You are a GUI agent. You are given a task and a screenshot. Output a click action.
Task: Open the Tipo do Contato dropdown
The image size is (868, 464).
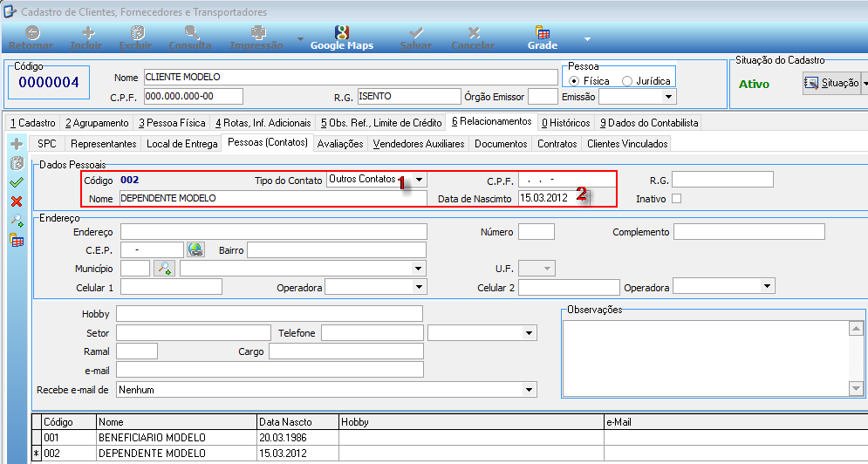point(420,180)
